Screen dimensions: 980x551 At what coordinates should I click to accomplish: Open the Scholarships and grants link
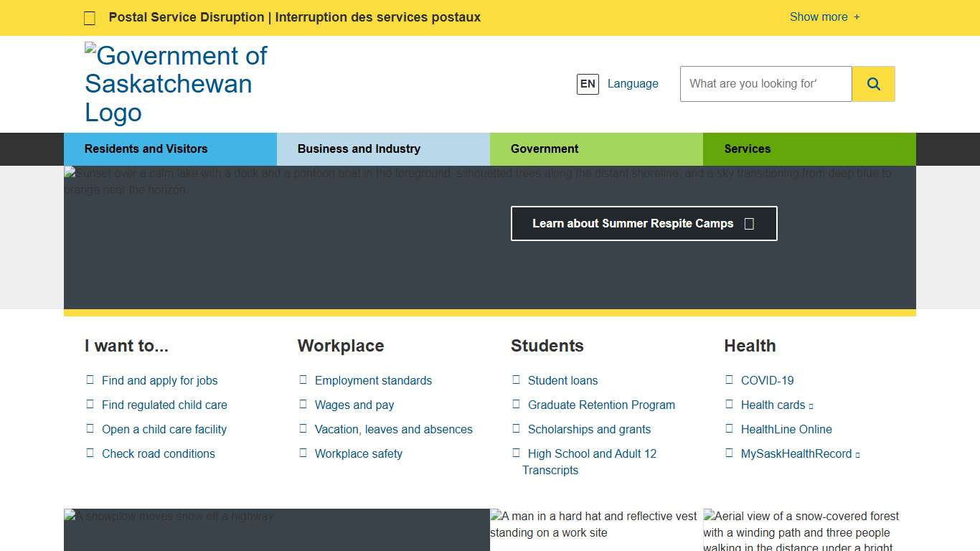(x=589, y=429)
